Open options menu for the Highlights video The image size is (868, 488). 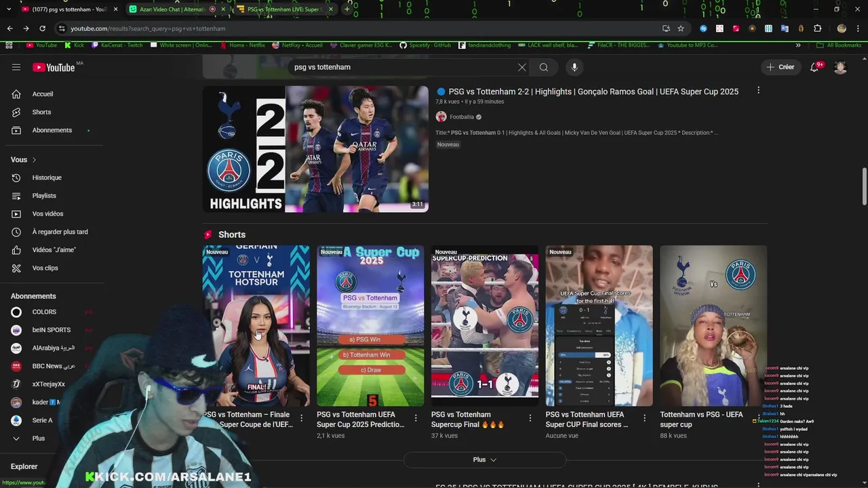click(758, 90)
